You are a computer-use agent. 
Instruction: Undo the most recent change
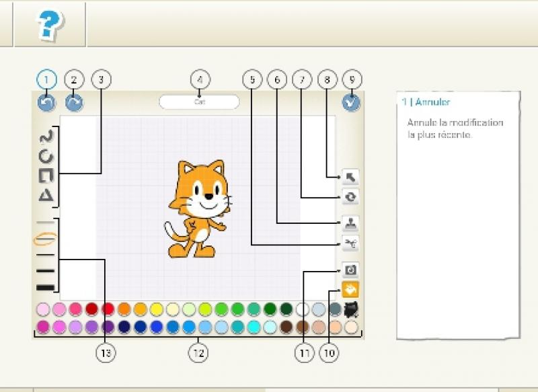coord(46,102)
